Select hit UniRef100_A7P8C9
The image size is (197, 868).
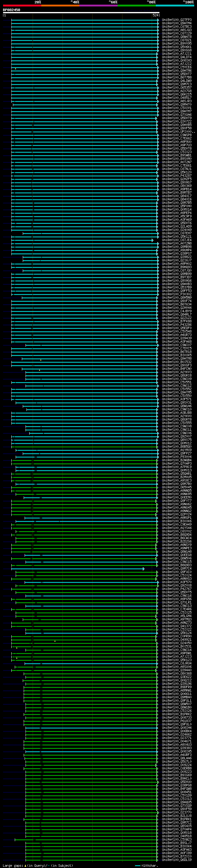[x=177, y=467]
